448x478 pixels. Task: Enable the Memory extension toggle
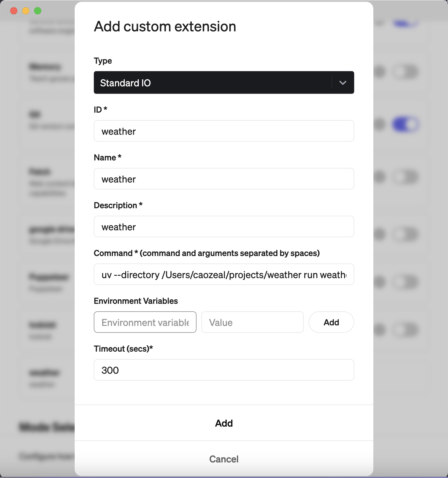click(x=406, y=71)
